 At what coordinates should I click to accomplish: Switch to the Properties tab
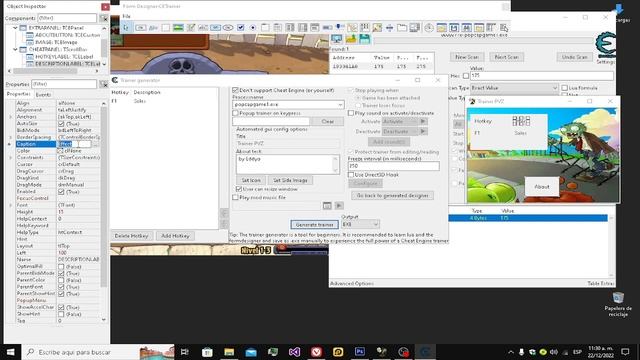click(19, 94)
